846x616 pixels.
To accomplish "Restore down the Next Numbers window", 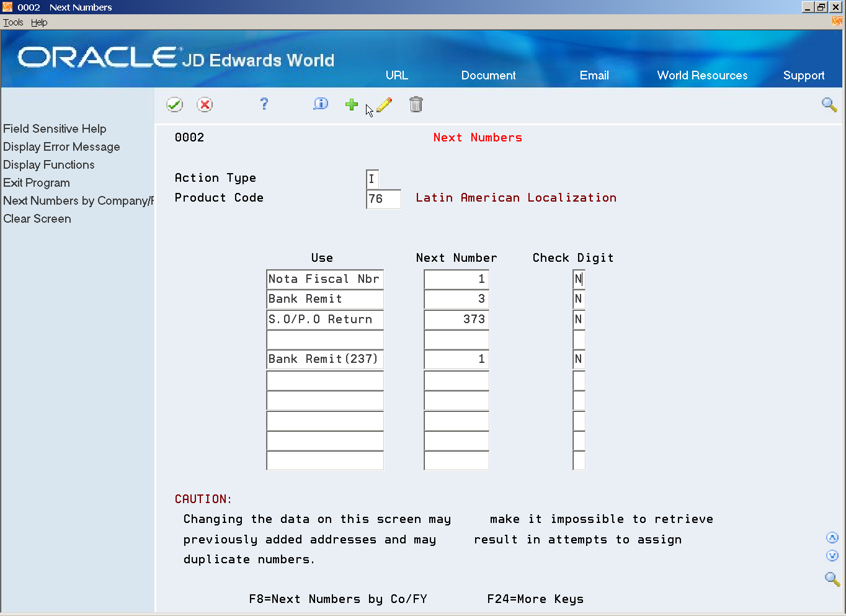I will pos(821,7).
